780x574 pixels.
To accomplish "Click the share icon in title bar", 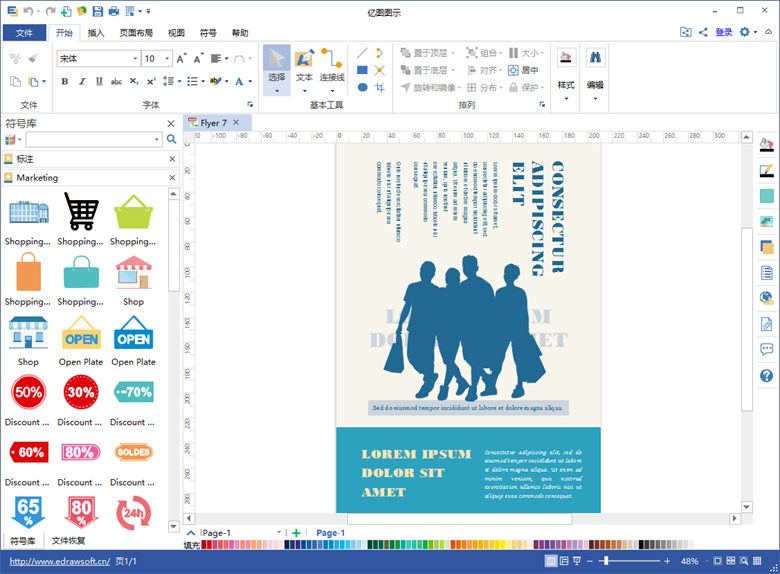I will 703,32.
